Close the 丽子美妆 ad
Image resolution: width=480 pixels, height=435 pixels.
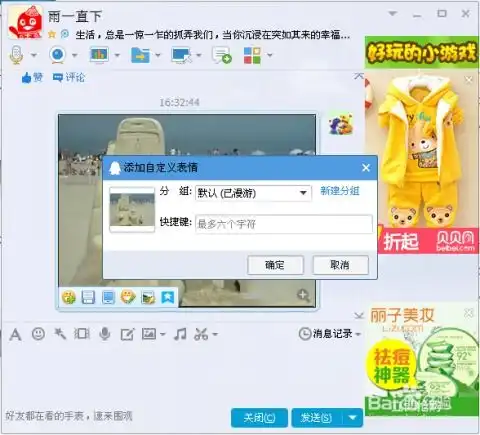tap(469, 313)
